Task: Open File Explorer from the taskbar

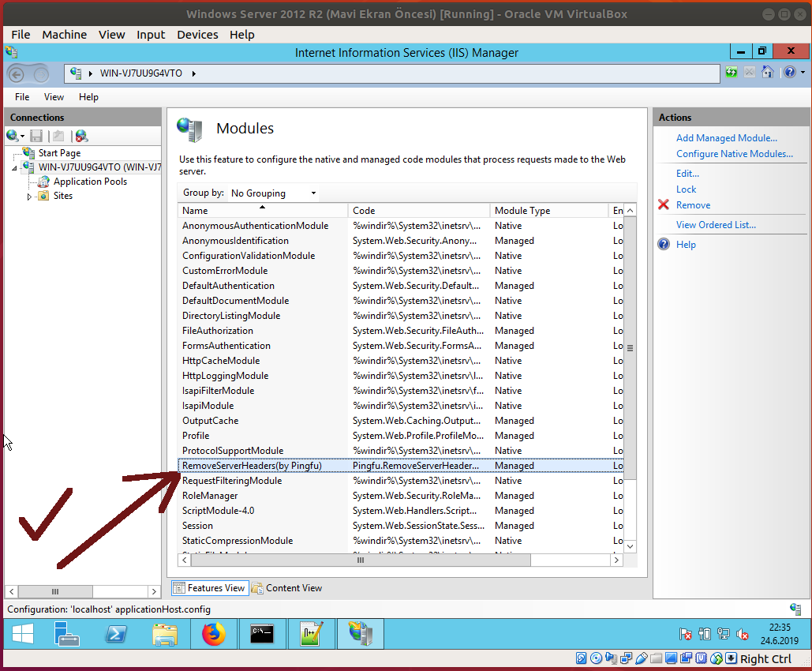Action: (165, 633)
